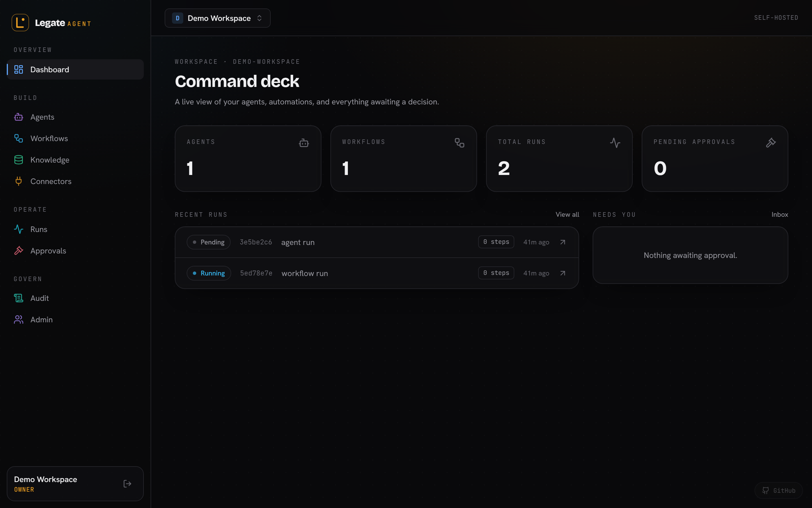812x508 pixels.
Task: Open Agents page
Action: [x=75, y=117]
